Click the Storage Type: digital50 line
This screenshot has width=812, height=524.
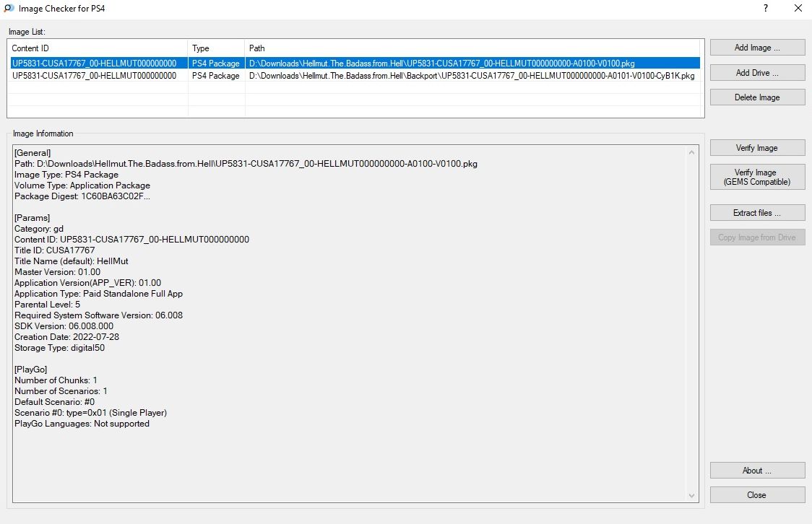tap(59, 348)
